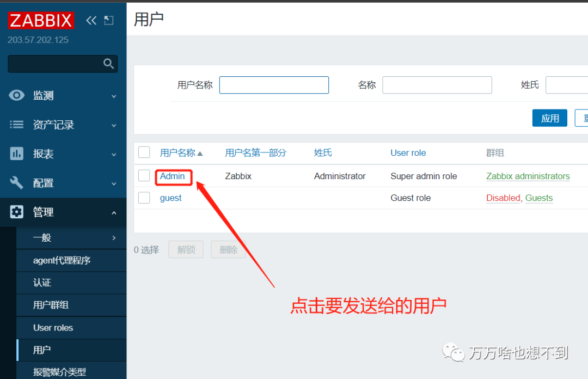Open the Admin user link
This screenshot has height=379, width=588.
tap(172, 176)
